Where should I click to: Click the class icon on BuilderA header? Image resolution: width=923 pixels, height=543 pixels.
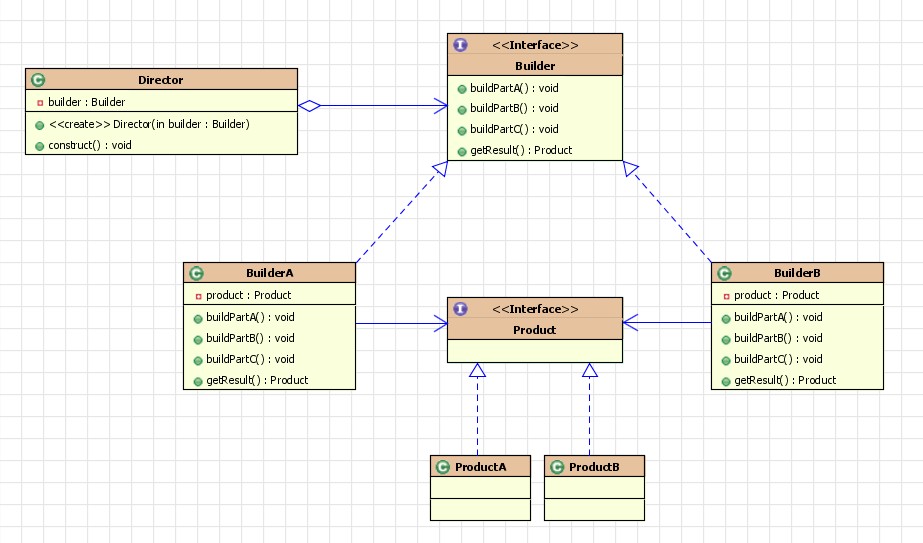(197, 273)
